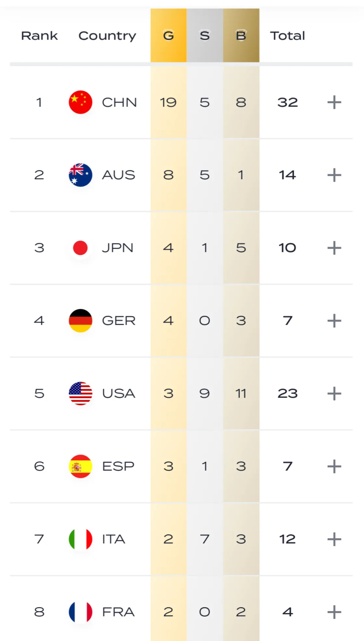This screenshot has width=364, height=641.
Task: Select the bronze B column header
Action: coord(241,36)
